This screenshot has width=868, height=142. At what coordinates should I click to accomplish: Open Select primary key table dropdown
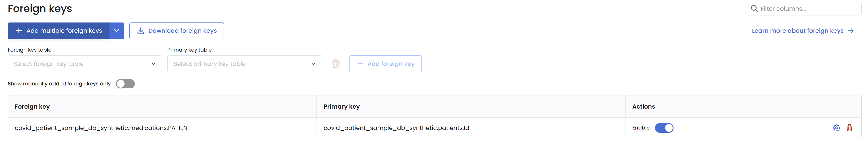[x=244, y=64]
